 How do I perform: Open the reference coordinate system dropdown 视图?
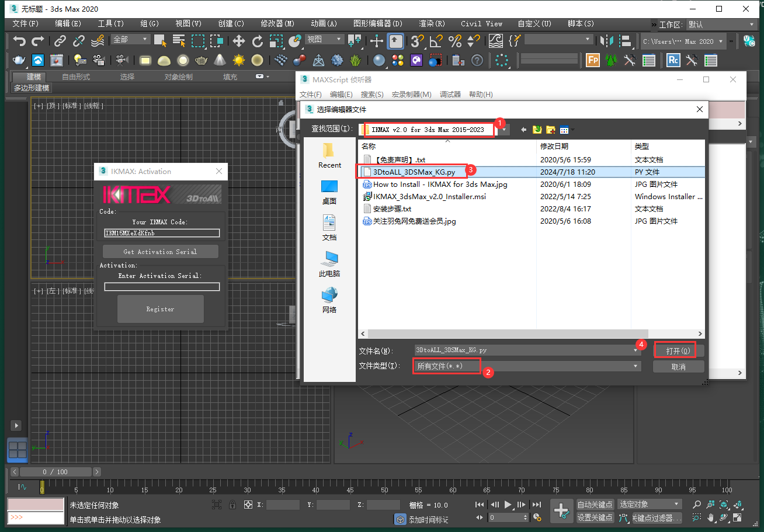[x=325, y=40]
